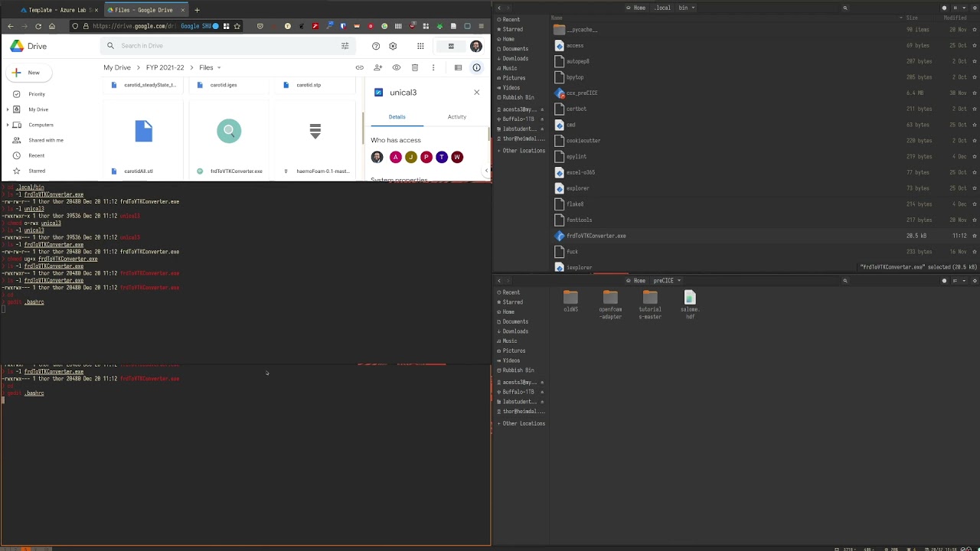Search icon in the bin file manager window
The image size is (980, 551).
845,8
